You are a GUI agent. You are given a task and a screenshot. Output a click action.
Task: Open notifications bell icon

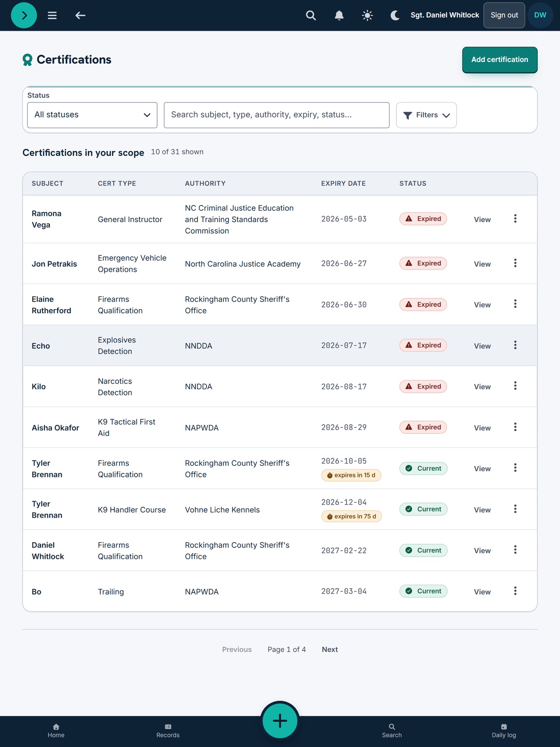point(339,15)
